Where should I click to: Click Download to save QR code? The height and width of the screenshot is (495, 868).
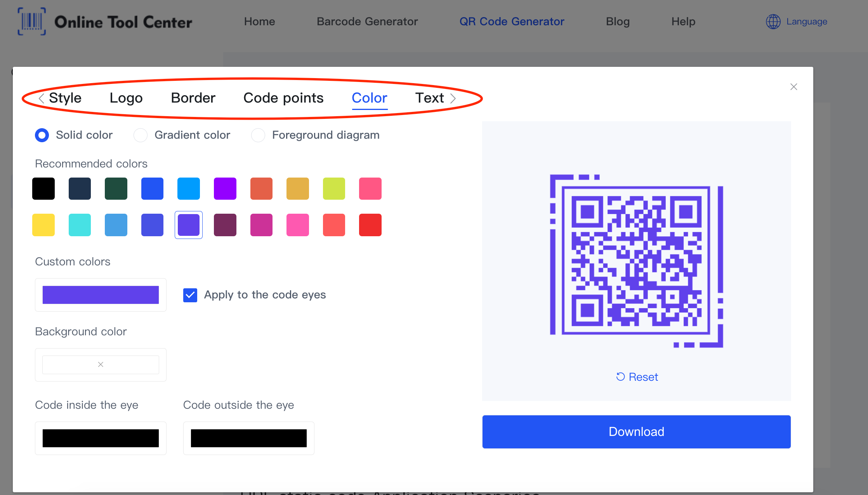click(x=637, y=431)
